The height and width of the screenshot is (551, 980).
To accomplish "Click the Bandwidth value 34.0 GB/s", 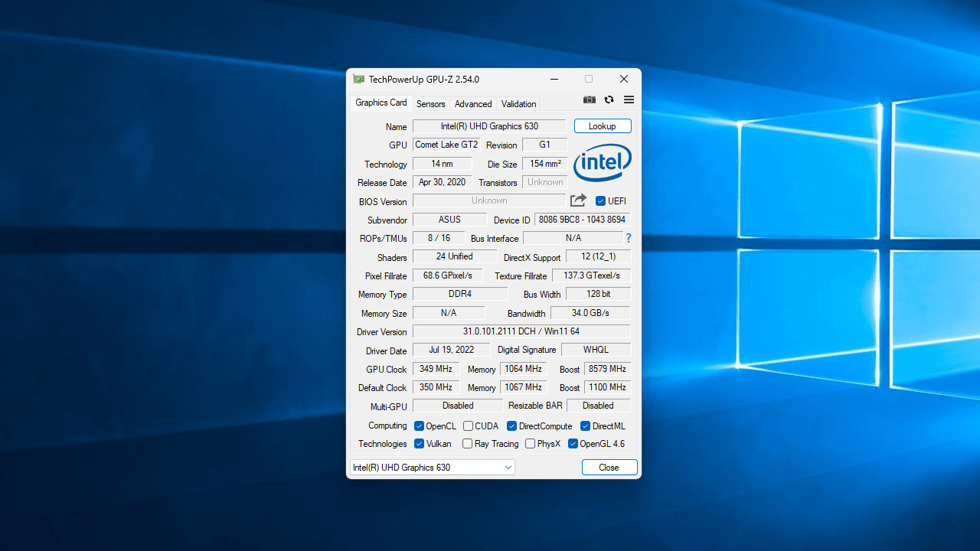I will 590,313.
